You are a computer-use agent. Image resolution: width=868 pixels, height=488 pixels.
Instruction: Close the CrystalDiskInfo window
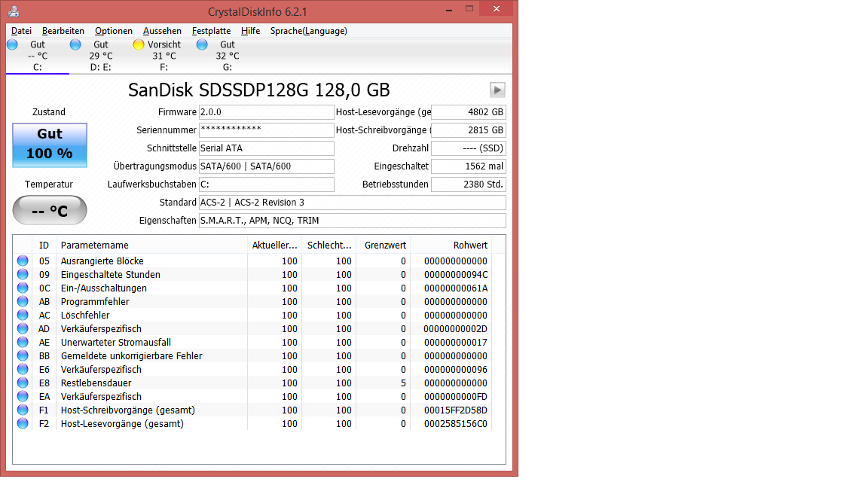point(497,9)
